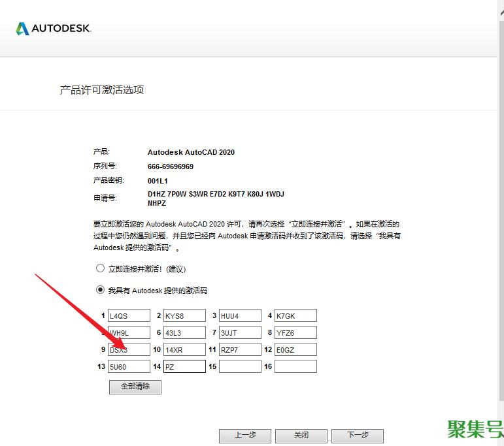Screen dimensions: 504x446
Task: Click activation field 13 containing 5U60
Action: tap(129, 367)
